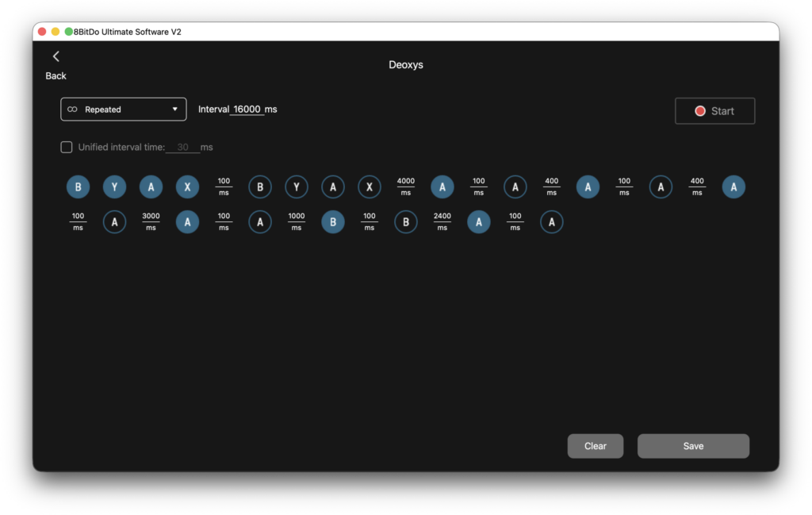The height and width of the screenshot is (515, 812).
Task: Click the last outlined A icon
Action: 552,222
